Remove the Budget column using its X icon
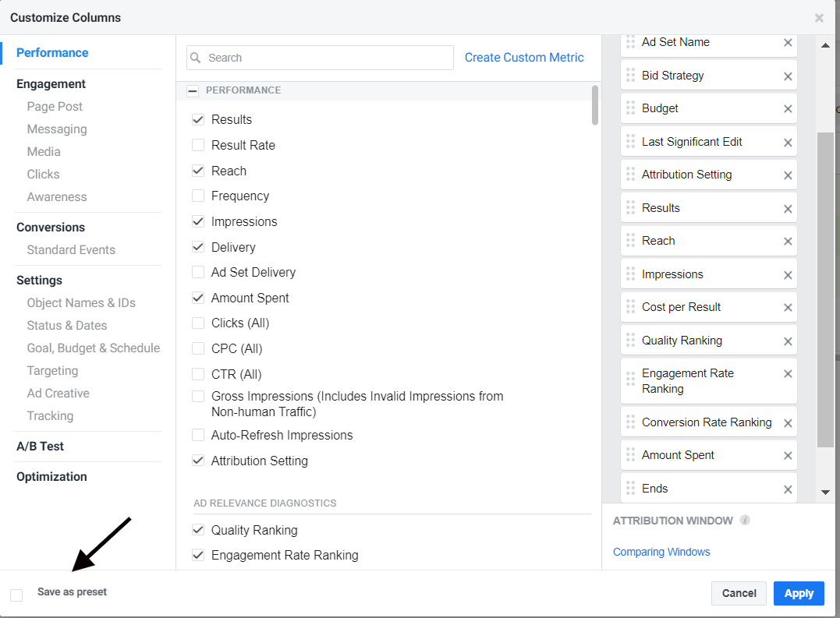 pyautogui.click(x=788, y=108)
